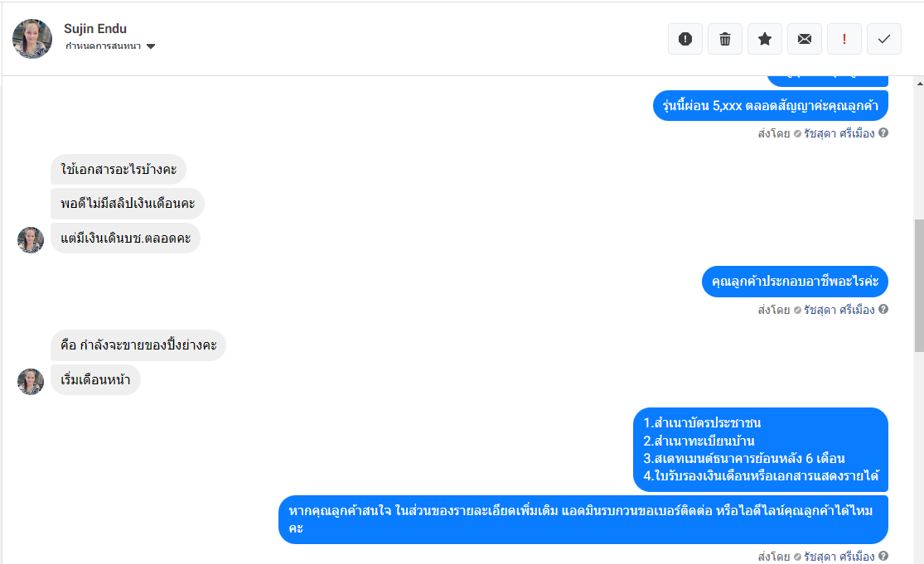Mark as unread using the envelope icon
Screen dimensions: 924x564
point(805,39)
